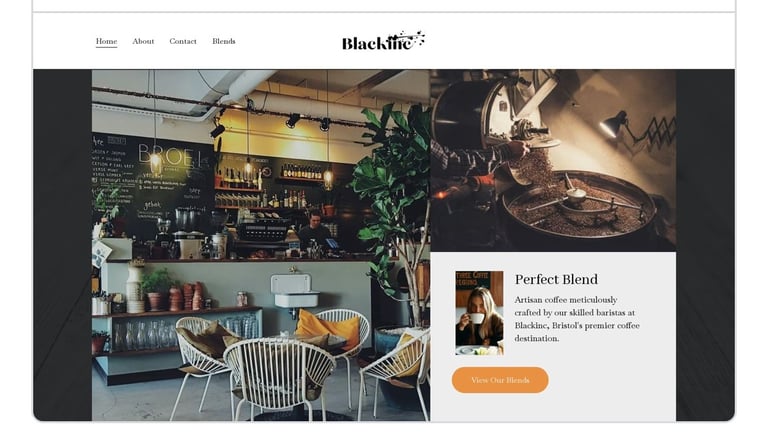Open the Home navigation link
This screenshot has height=436, width=768.
[106, 41]
